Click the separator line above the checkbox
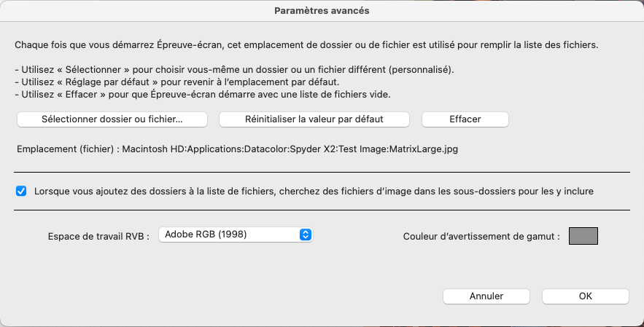This screenshot has width=644, height=327. pos(322,173)
